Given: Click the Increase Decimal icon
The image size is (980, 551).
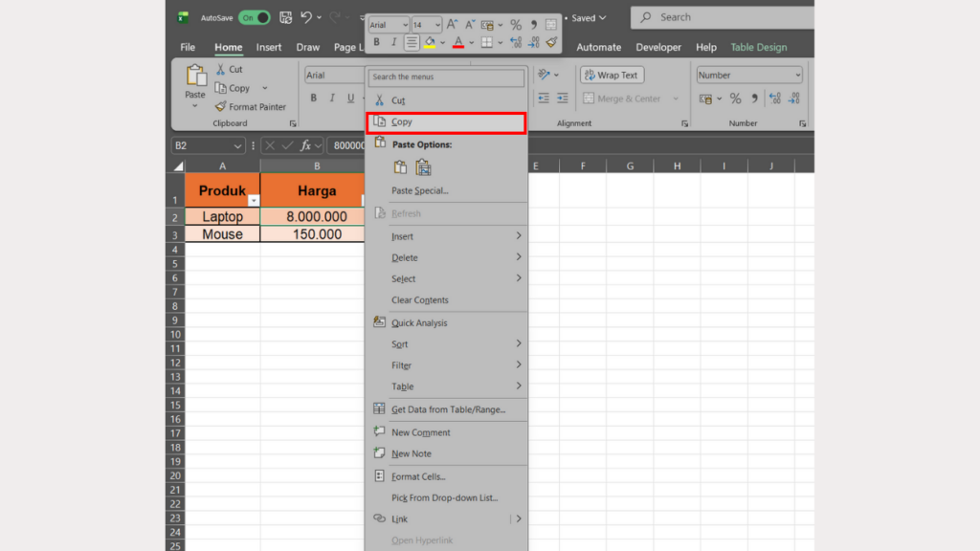Looking at the screenshot, I should click(773, 98).
